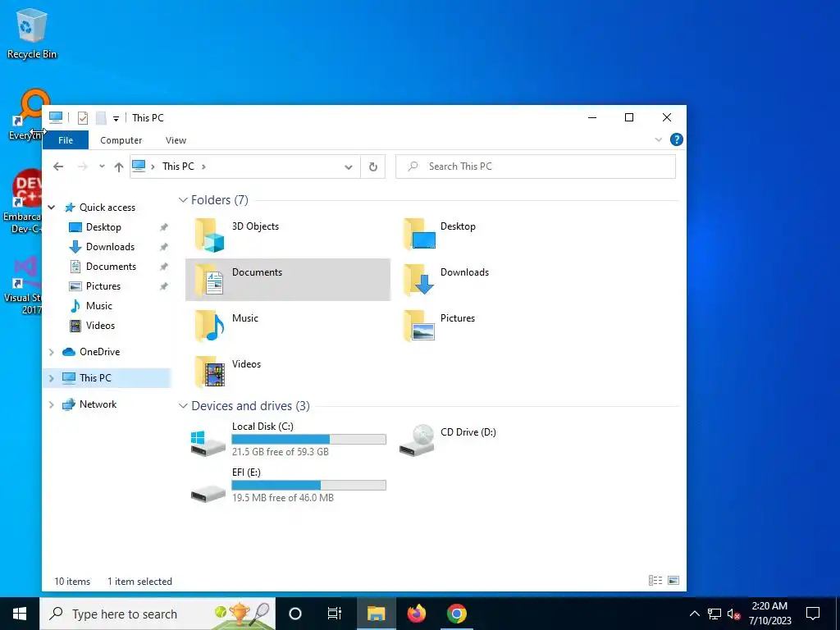Open the Desktop folder in Folders group

tap(496, 234)
